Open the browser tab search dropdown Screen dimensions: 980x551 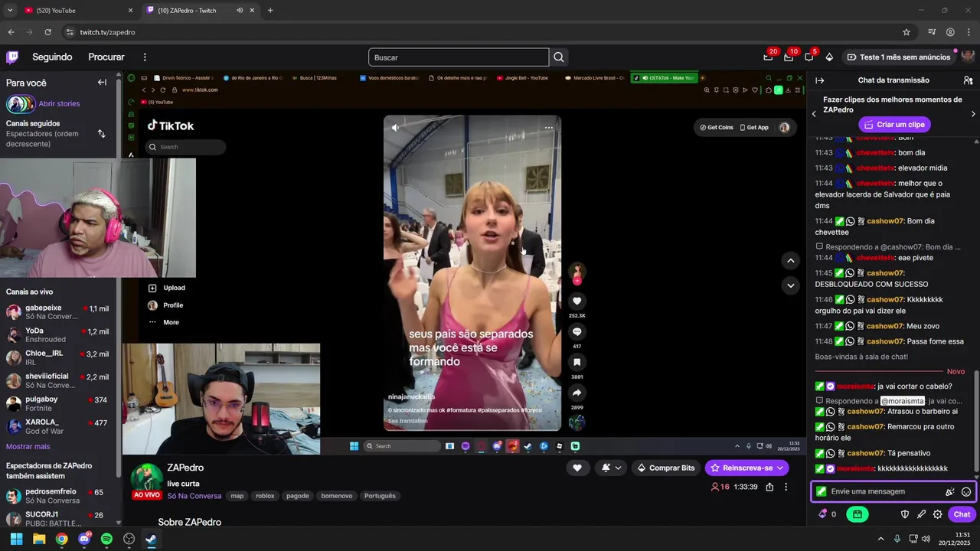10,11
